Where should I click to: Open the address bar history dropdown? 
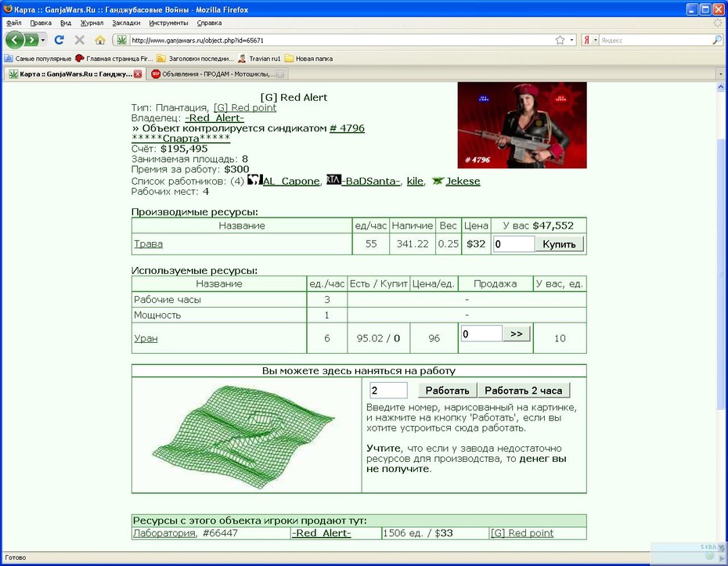571,41
